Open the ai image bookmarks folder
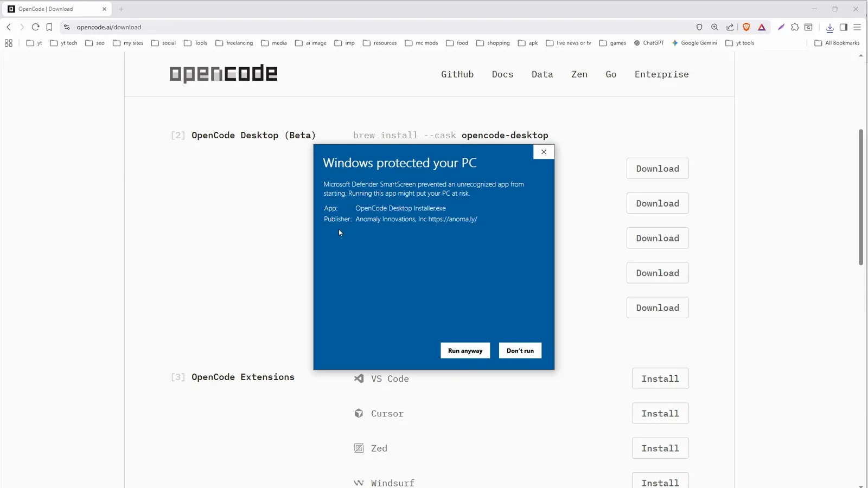The image size is (868, 488). point(311,43)
